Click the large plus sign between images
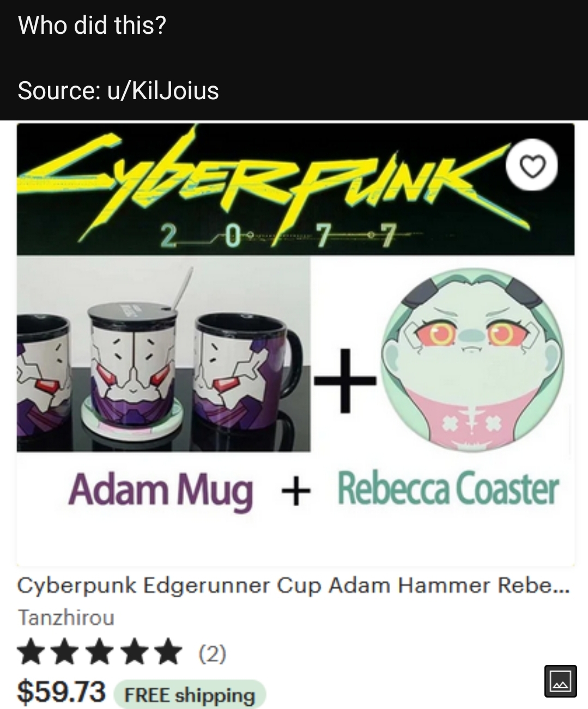Image resolution: width=588 pixels, height=709 pixels. [345, 380]
